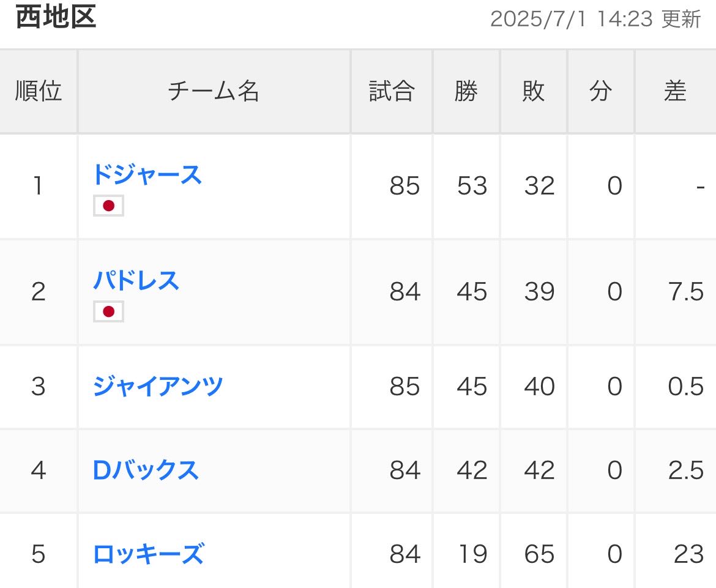
Task: Open the ドジャース team link
Action: pos(147,174)
